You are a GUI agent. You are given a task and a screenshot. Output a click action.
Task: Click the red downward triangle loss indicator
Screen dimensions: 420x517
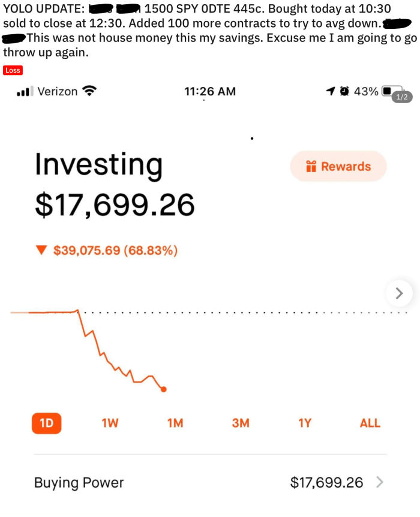click(41, 251)
